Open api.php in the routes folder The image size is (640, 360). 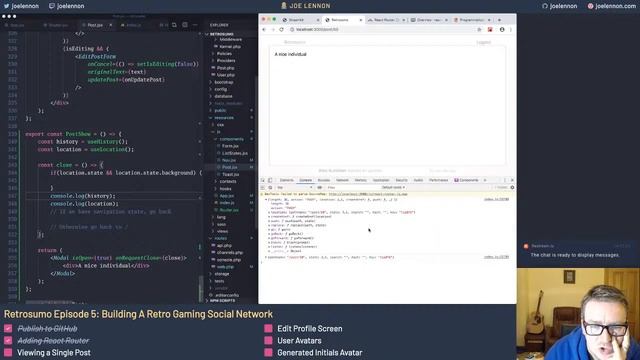224,246
